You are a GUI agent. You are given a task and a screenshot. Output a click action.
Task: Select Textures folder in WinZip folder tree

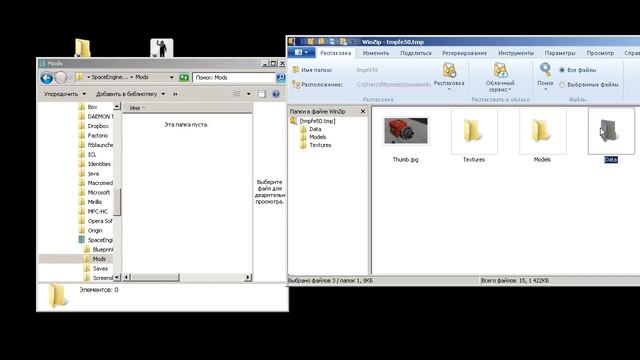(x=316, y=145)
